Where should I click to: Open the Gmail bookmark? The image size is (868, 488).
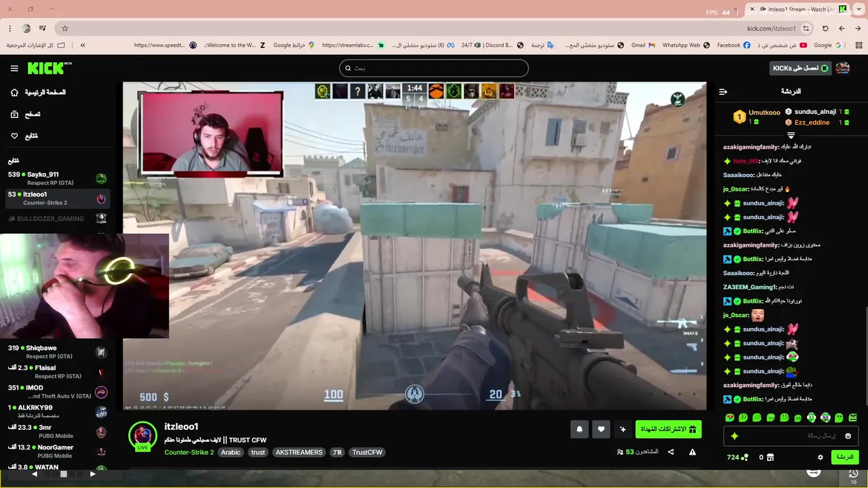point(643,45)
